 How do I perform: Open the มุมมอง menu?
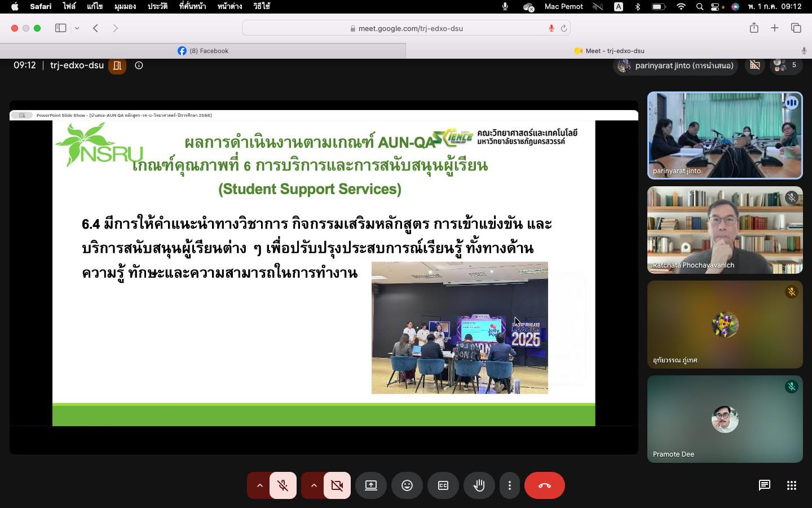125,6
